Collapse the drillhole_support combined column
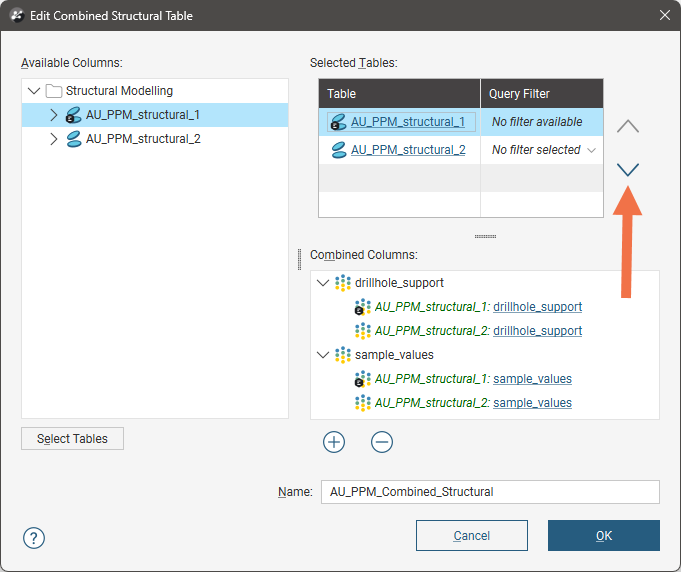The image size is (681, 572). pos(322,283)
